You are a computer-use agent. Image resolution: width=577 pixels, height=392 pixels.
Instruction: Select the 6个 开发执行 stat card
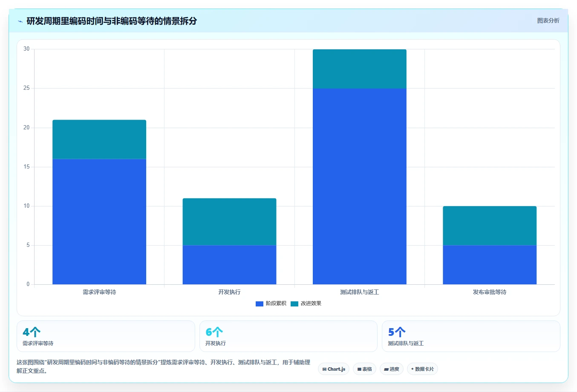(x=288, y=336)
